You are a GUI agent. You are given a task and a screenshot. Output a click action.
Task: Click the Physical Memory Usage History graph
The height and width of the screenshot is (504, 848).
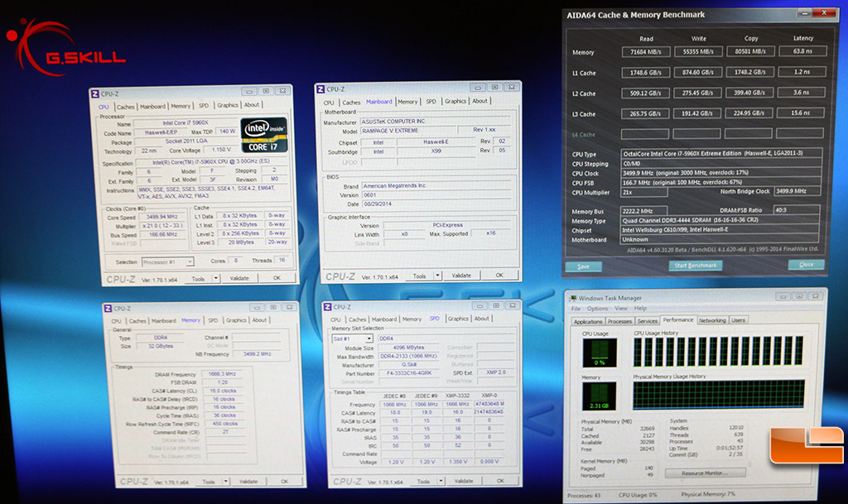coord(719,395)
